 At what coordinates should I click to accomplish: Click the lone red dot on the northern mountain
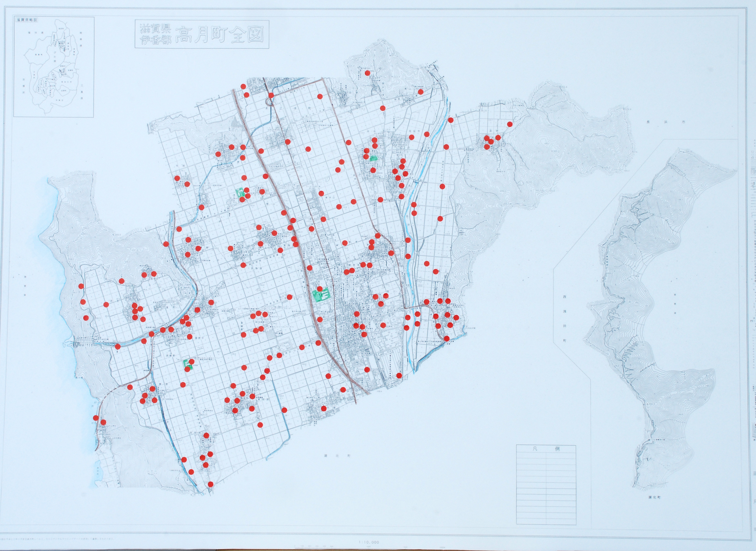click(x=368, y=73)
